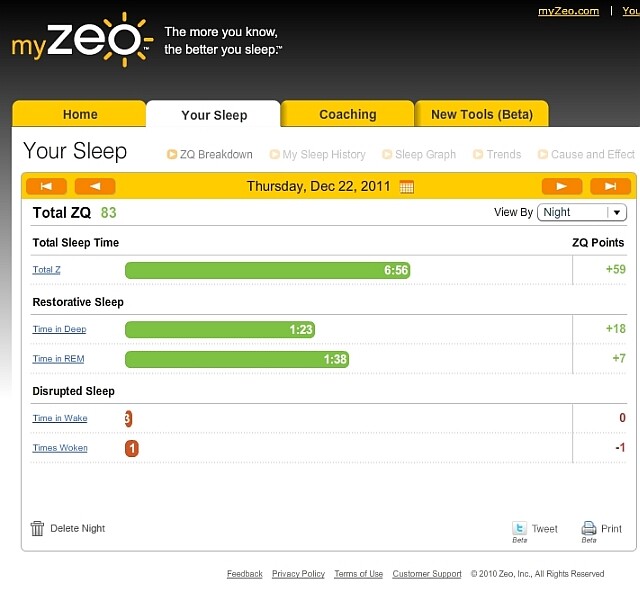Click the green Total Z 6:56 bar

[268, 270]
